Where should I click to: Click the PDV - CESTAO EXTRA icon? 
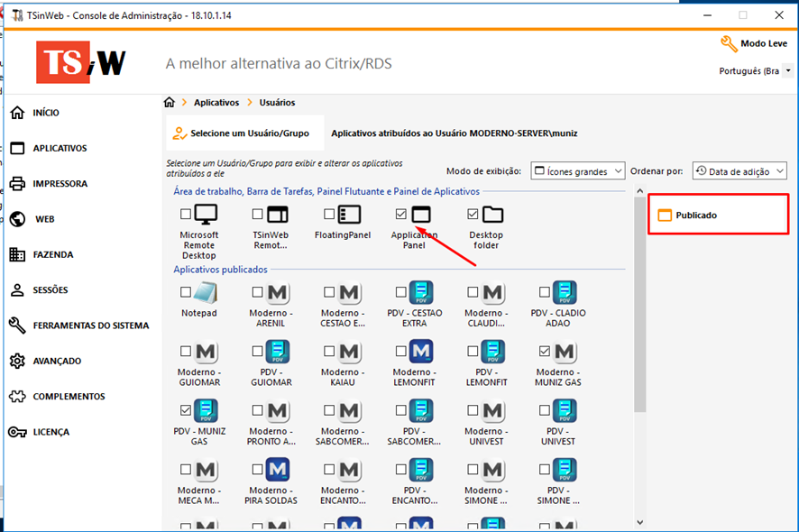[x=421, y=293]
